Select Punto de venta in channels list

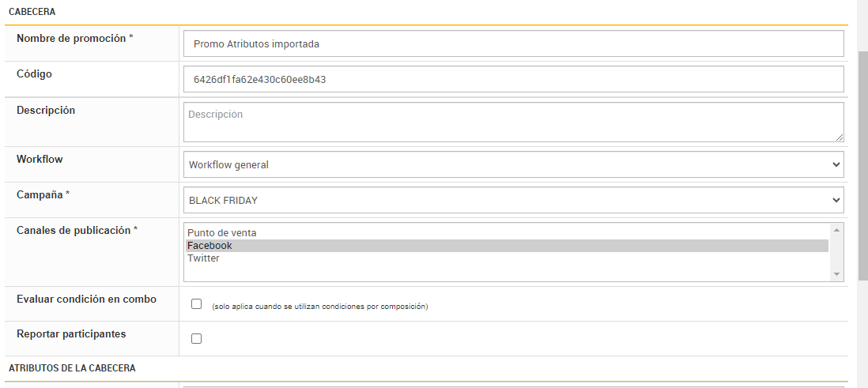(222, 233)
